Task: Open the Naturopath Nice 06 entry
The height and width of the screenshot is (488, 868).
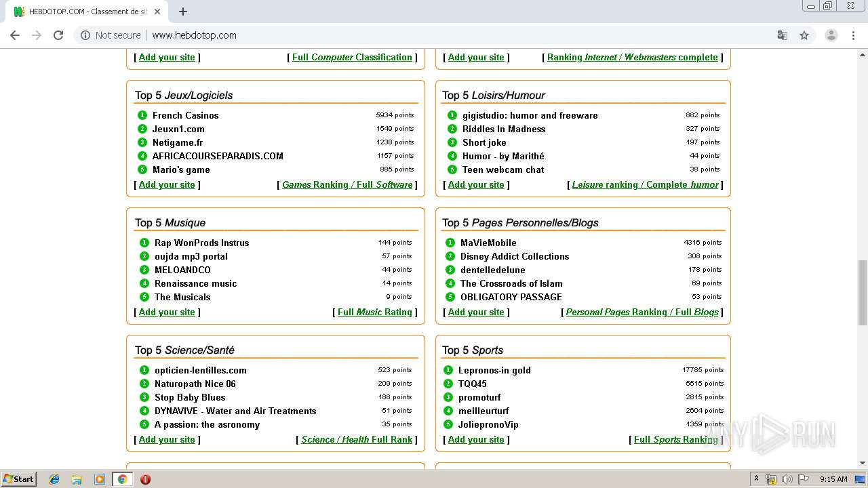Action: click(195, 384)
